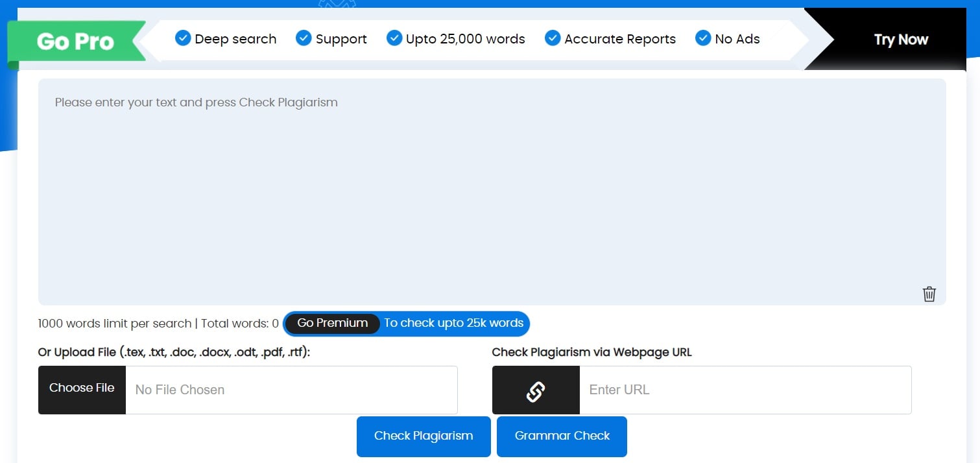The height and width of the screenshot is (463, 980).
Task: Click the checkmark icon next to Deep search
Action: coord(183,38)
